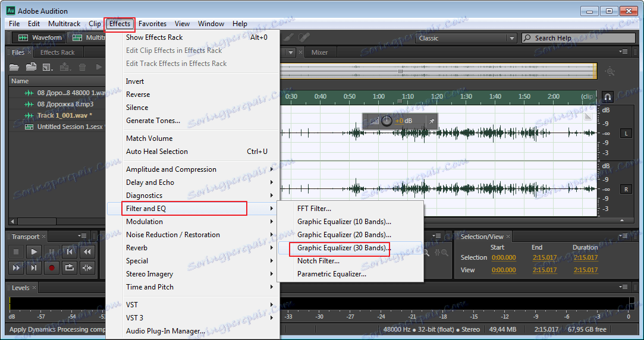Image resolution: width=644 pixels, height=340 pixels.
Task: Click Generate Tones menu item
Action: point(193,121)
